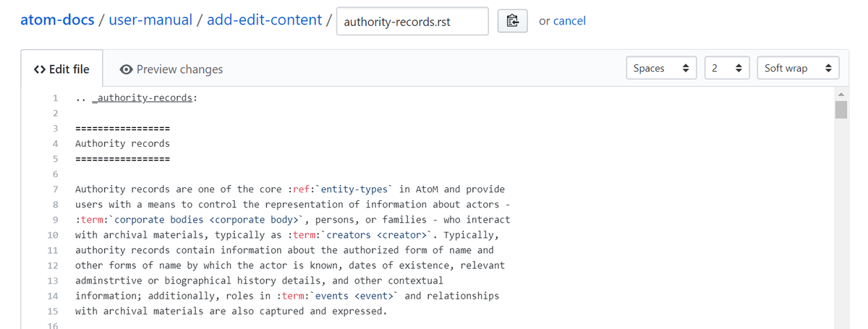Open the Soft wrap mode dropdown

(798, 68)
